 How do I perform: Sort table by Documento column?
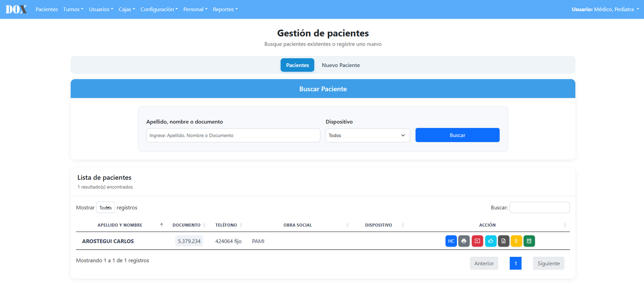186,225
